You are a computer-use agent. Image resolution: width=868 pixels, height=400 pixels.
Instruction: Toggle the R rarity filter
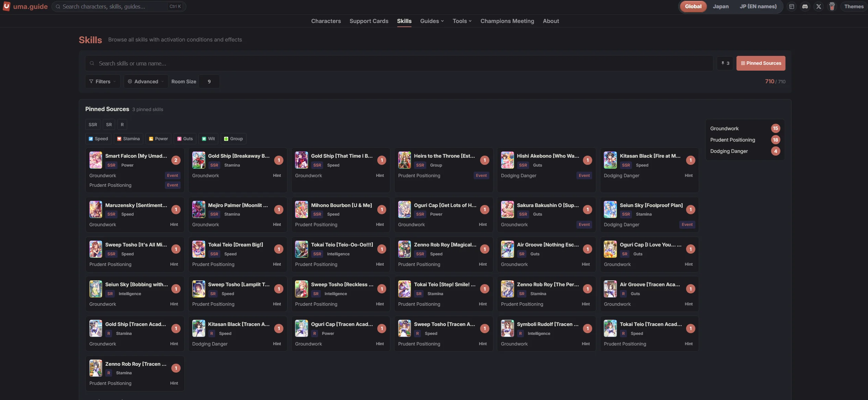coord(122,124)
